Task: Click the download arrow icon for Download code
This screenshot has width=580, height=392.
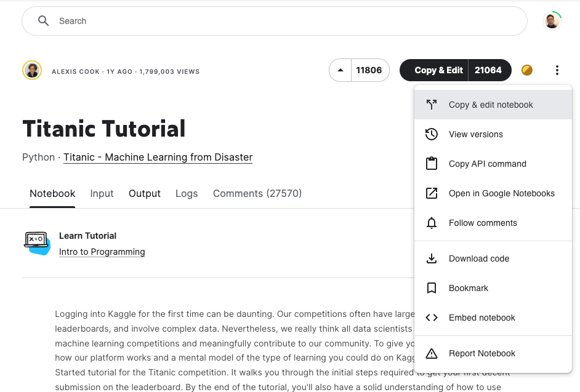Action: [431, 258]
